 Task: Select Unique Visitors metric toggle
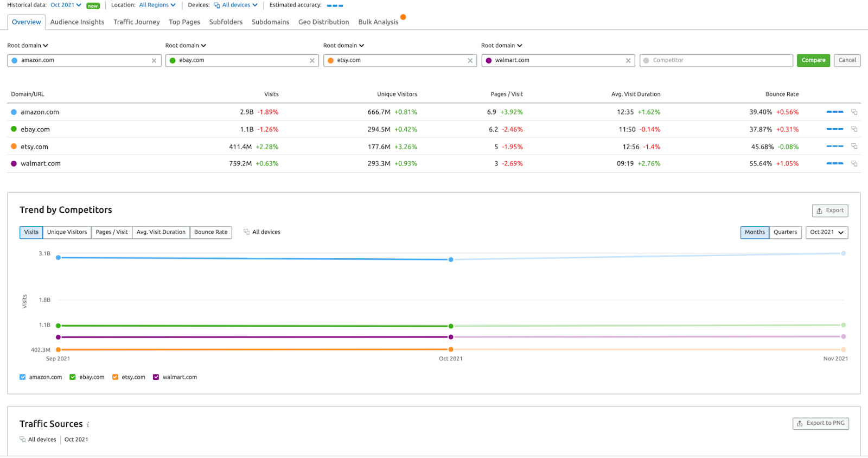(67, 232)
